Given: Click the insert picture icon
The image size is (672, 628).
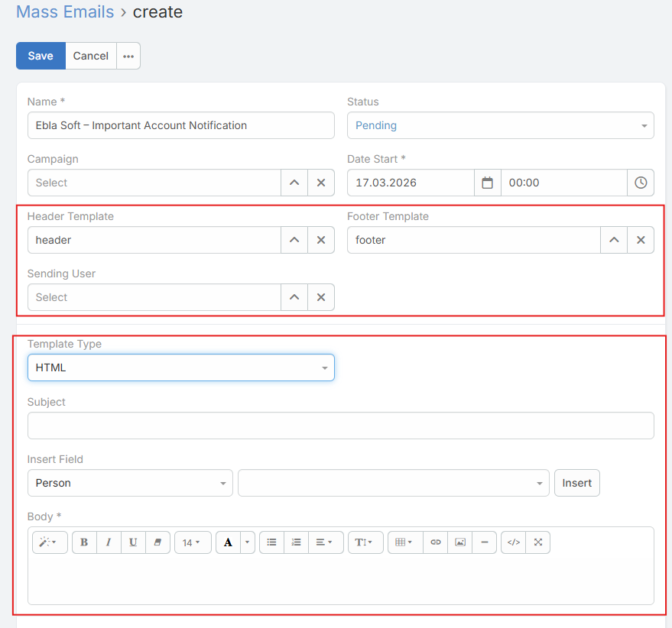Looking at the screenshot, I should pyautogui.click(x=460, y=542).
